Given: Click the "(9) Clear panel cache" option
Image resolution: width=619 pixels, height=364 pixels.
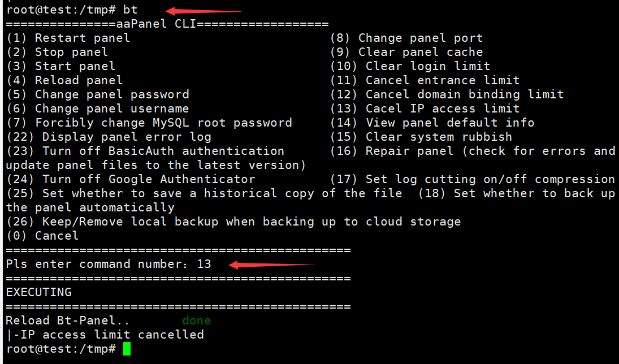Looking at the screenshot, I should point(406,52).
